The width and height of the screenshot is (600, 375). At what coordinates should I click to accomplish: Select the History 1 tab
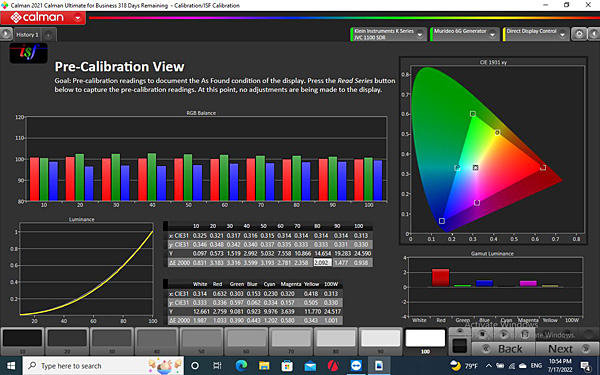(x=28, y=35)
